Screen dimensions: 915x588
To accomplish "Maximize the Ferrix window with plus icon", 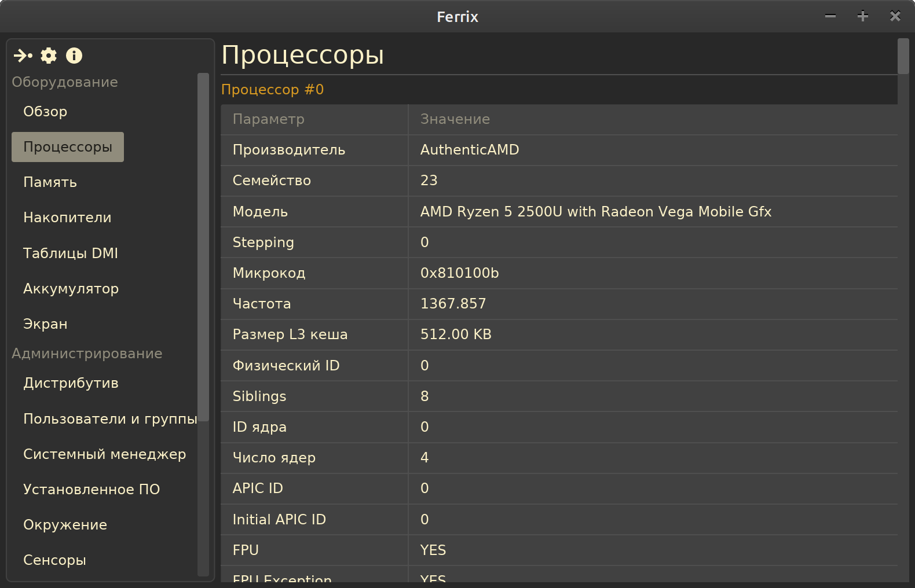I will pos(863,16).
